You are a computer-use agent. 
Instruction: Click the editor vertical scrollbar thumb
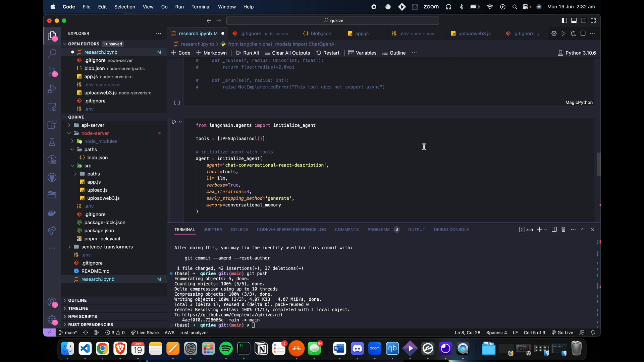point(598,165)
